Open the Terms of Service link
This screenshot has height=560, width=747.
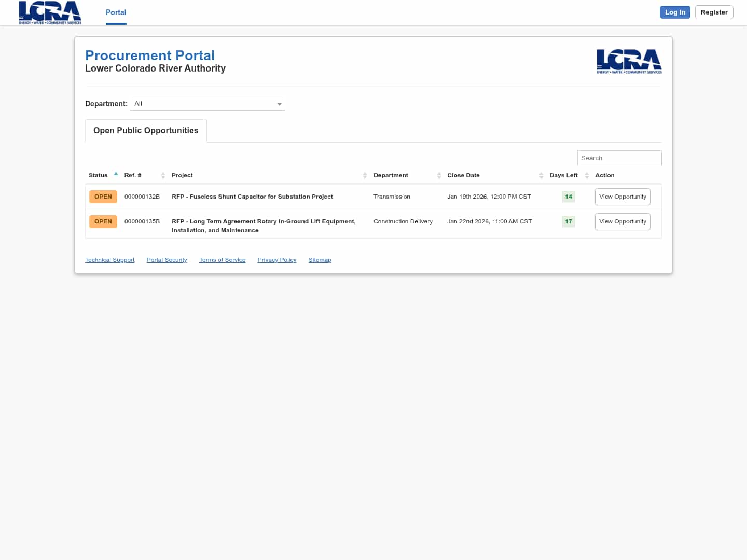coord(222,260)
